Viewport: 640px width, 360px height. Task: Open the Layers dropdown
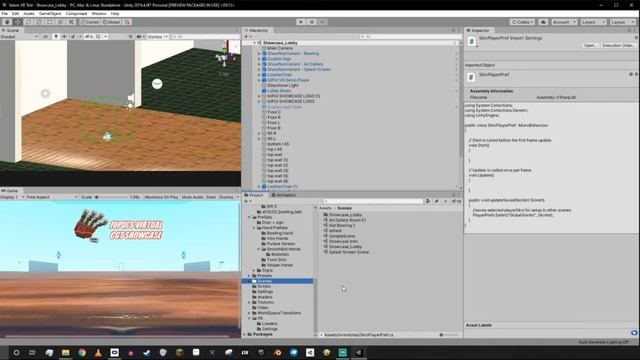(593, 22)
